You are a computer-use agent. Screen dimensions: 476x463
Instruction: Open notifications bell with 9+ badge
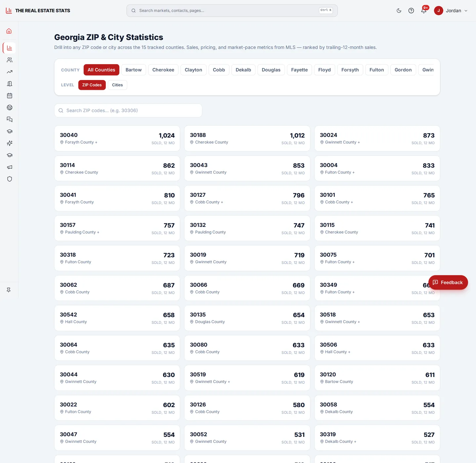click(x=424, y=11)
